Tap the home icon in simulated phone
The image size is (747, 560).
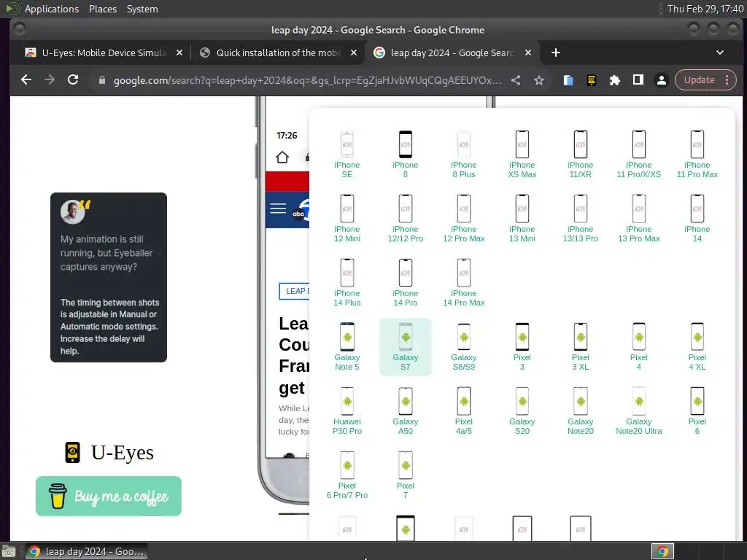[282, 157]
